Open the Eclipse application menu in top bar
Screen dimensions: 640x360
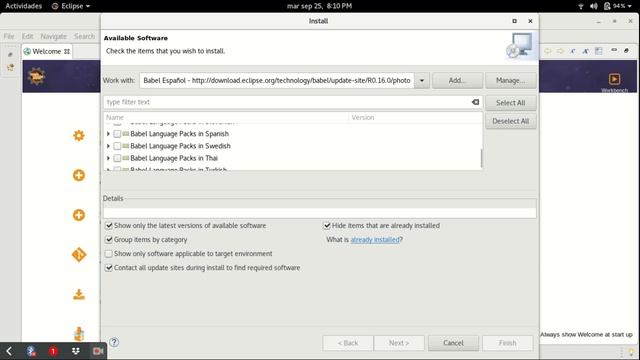(x=71, y=6)
